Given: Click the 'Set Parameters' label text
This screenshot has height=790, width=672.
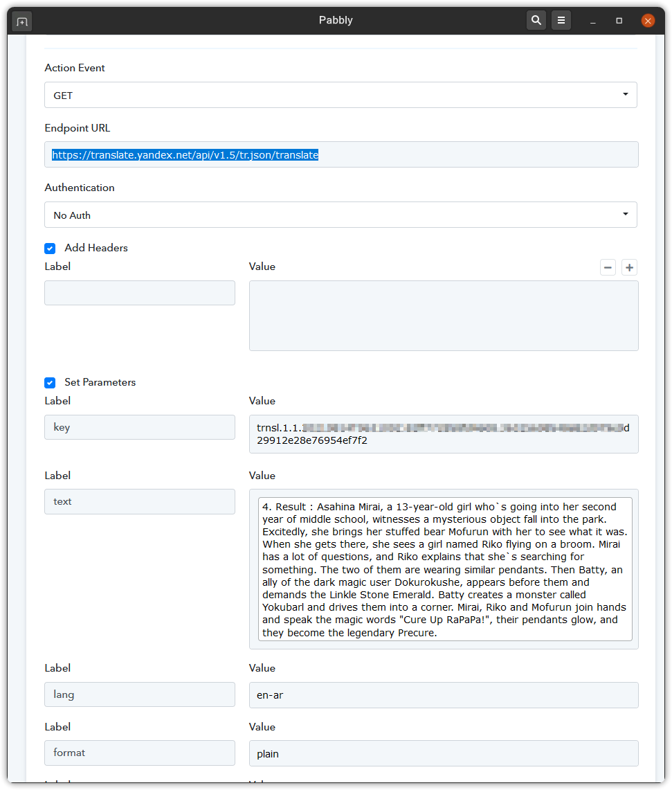Looking at the screenshot, I should tap(100, 382).
